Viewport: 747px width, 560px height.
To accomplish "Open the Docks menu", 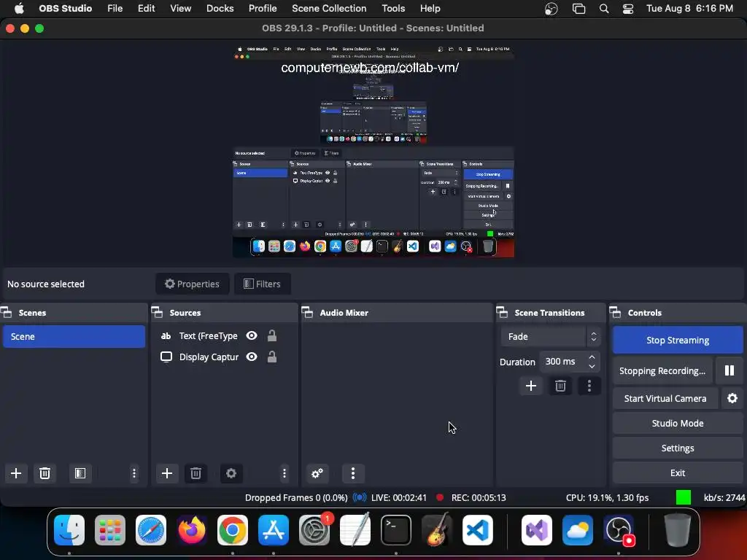I will [220, 9].
